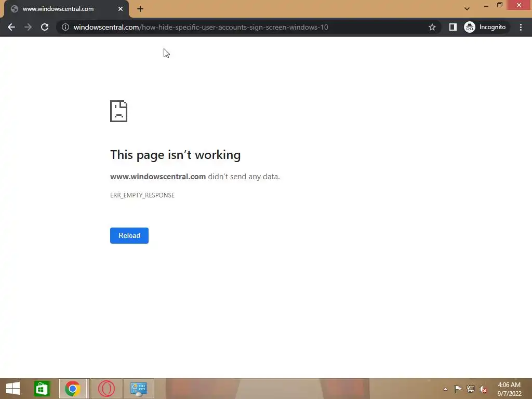The width and height of the screenshot is (532, 399).
Task: Bookmark this page with the star icon
Action: point(432,27)
